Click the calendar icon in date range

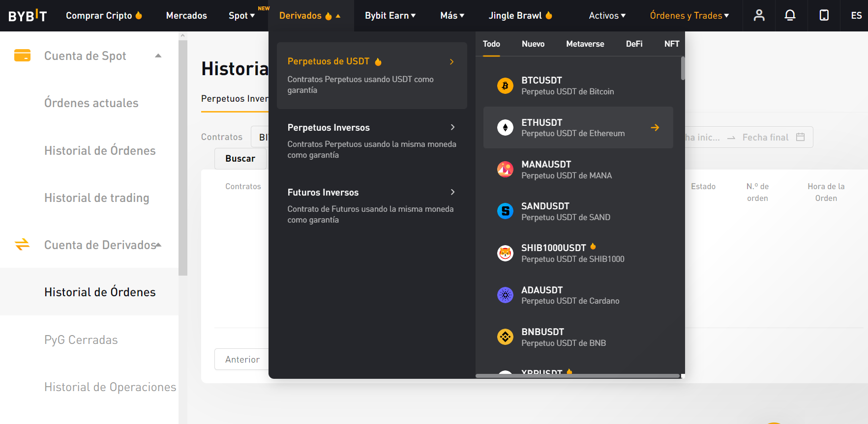coord(800,137)
